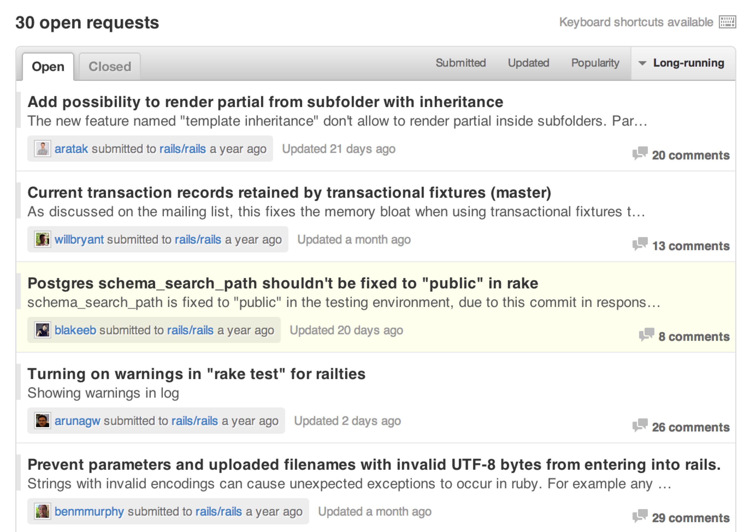
Task: Sort requests by Updated
Action: click(x=528, y=63)
